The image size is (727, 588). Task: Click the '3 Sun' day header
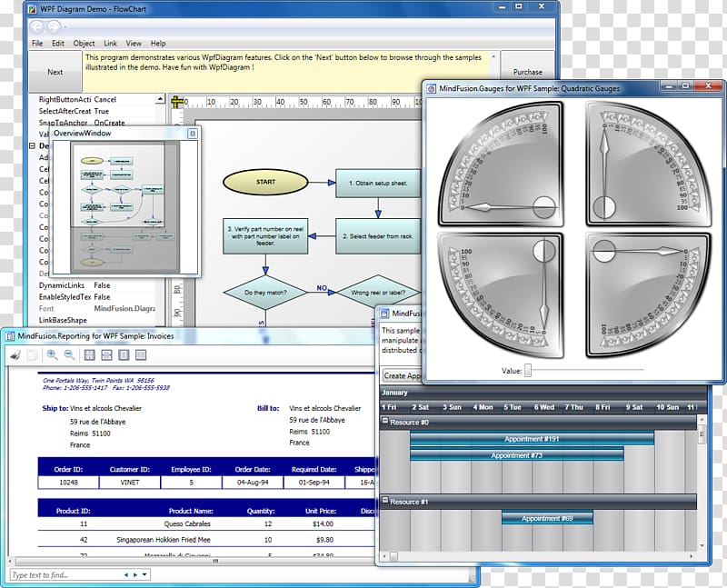coord(452,407)
